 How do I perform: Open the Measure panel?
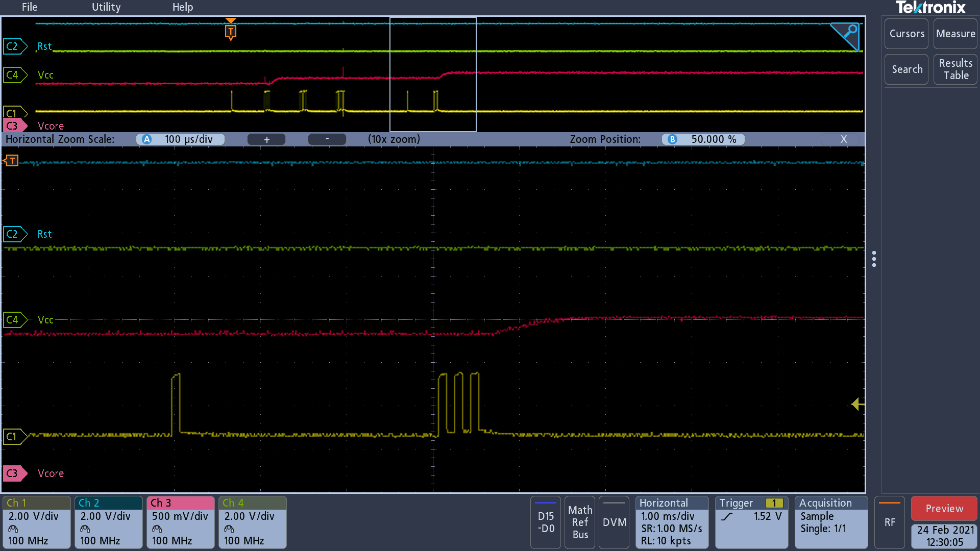point(955,34)
